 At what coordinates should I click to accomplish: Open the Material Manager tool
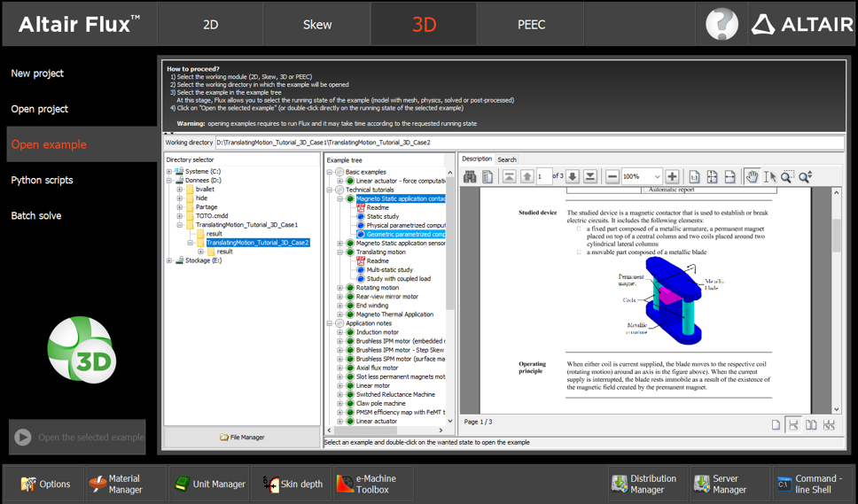[x=116, y=484]
